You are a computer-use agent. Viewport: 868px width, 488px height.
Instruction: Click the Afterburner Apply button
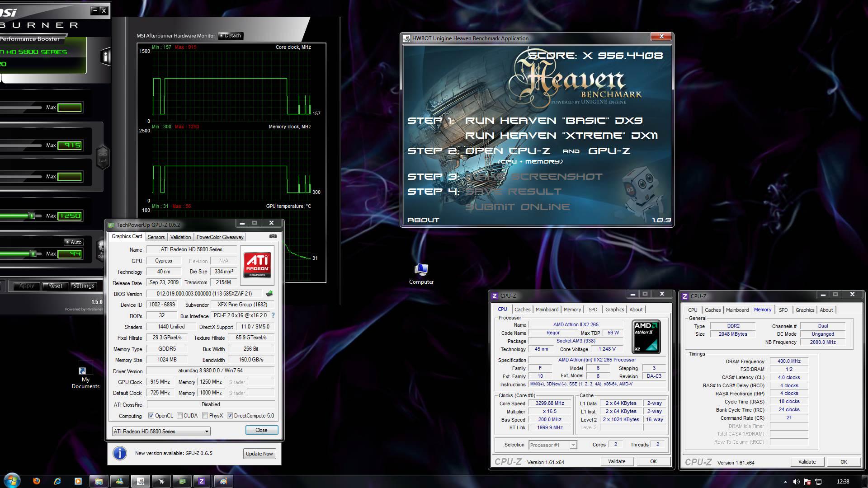[x=27, y=286]
